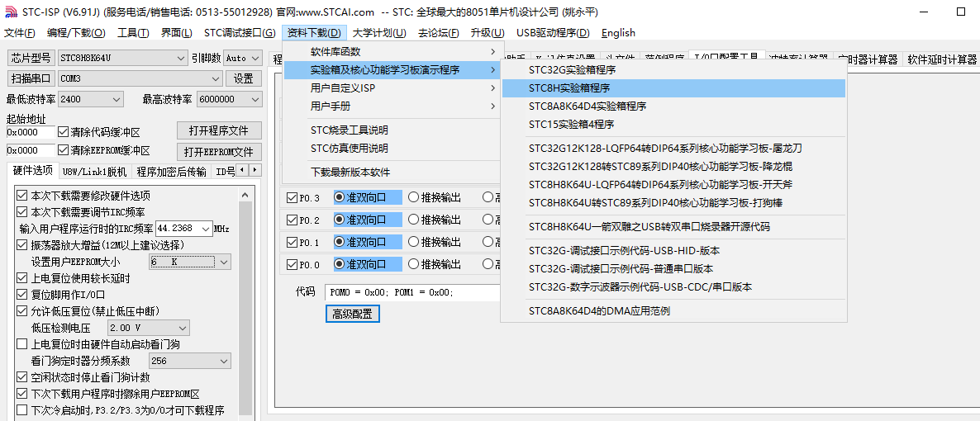Select STC32G调试接口示例代码 USB-HID版本
This screenshot has width=980, height=421.
(x=673, y=251)
